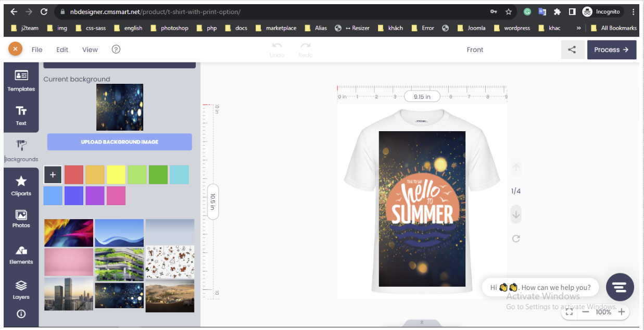The height and width of the screenshot is (330, 644).
Task: Open the Photos panel
Action: (21, 218)
